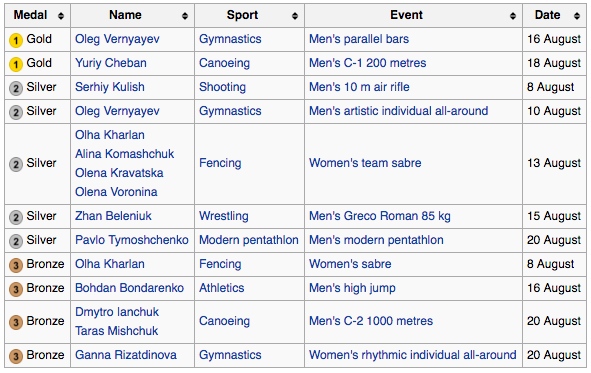Sort table by Medal column arrows
Image resolution: width=591 pixels, height=373 pixels.
(x=61, y=16)
